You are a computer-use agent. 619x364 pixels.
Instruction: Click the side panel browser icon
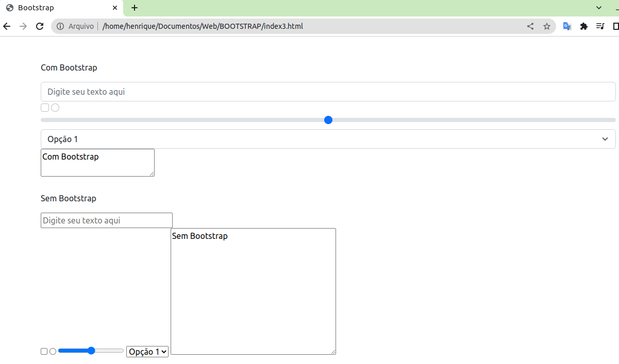[x=616, y=26]
